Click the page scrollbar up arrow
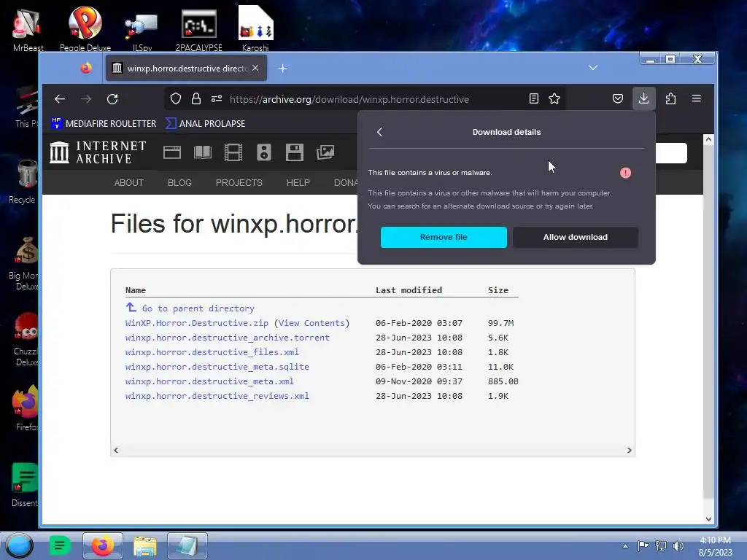Image resolution: width=747 pixels, height=560 pixels. [x=708, y=139]
